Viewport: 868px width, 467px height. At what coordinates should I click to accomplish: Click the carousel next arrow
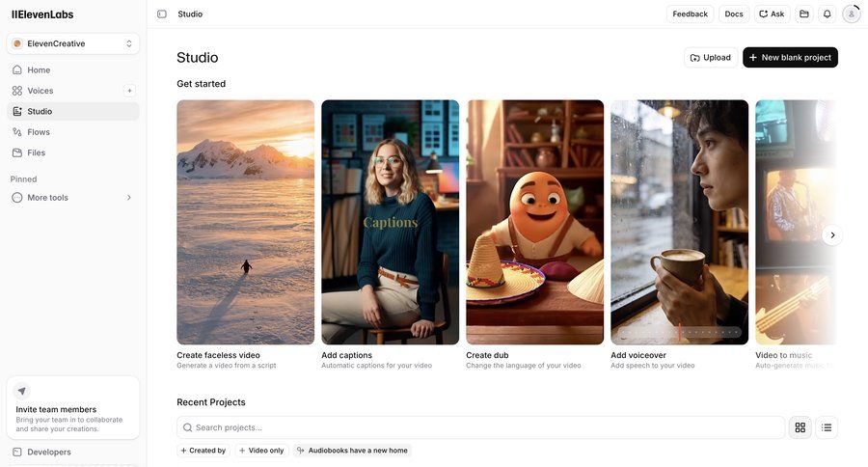pos(832,234)
